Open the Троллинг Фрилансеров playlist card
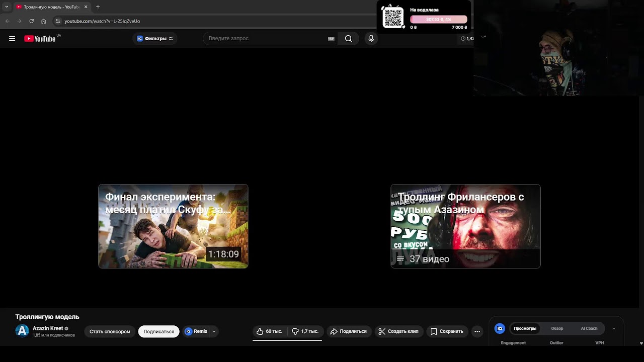Viewport: 644px width, 362px height. coord(465,226)
